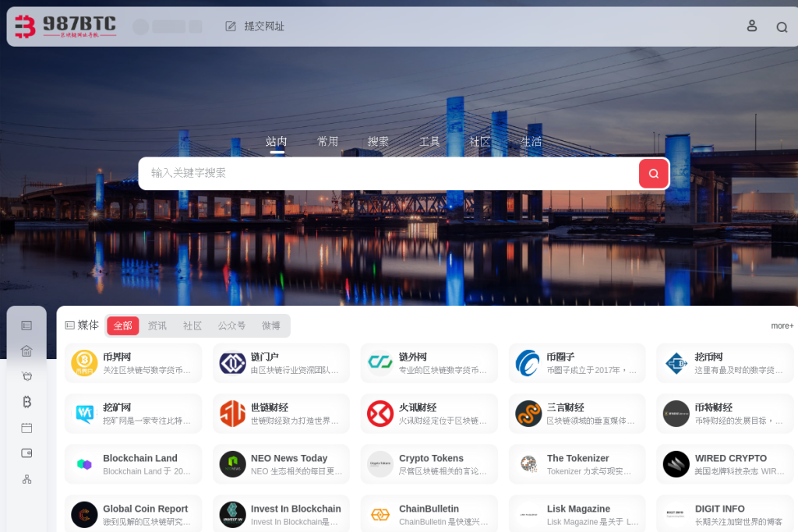The image size is (798, 532).
Task: Click the 提交网址 submit link
Action: tap(255, 26)
